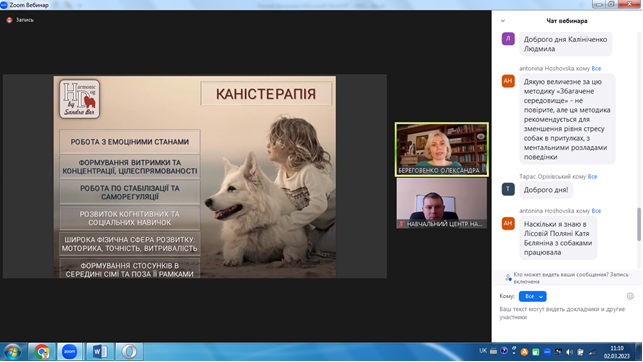Open the volume speaker tray icon

point(569,352)
